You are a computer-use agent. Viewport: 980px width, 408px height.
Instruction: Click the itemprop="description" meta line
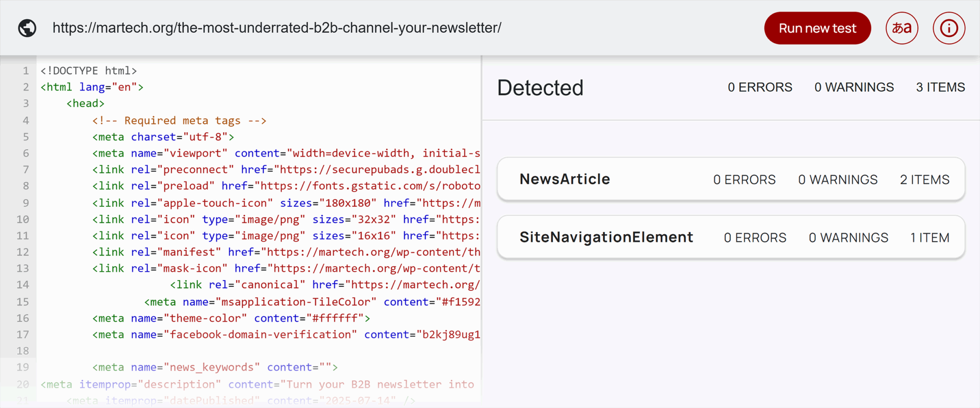tap(257, 385)
